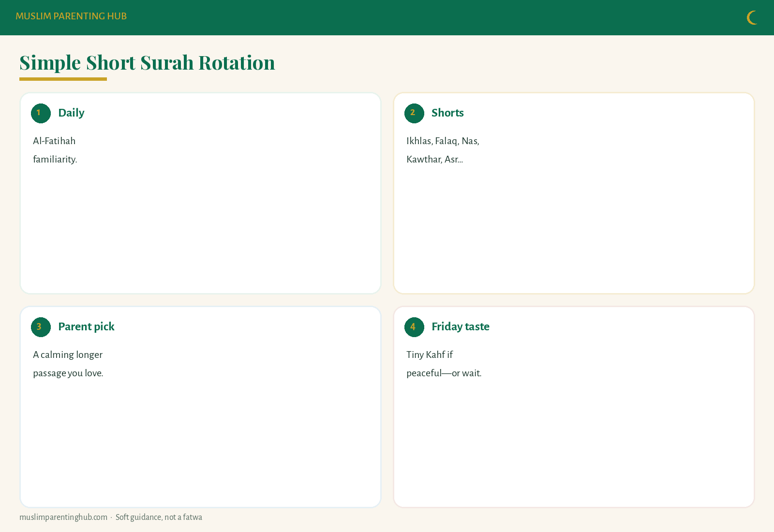
Task: Select the Parent pick card heading
Action: click(x=86, y=326)
